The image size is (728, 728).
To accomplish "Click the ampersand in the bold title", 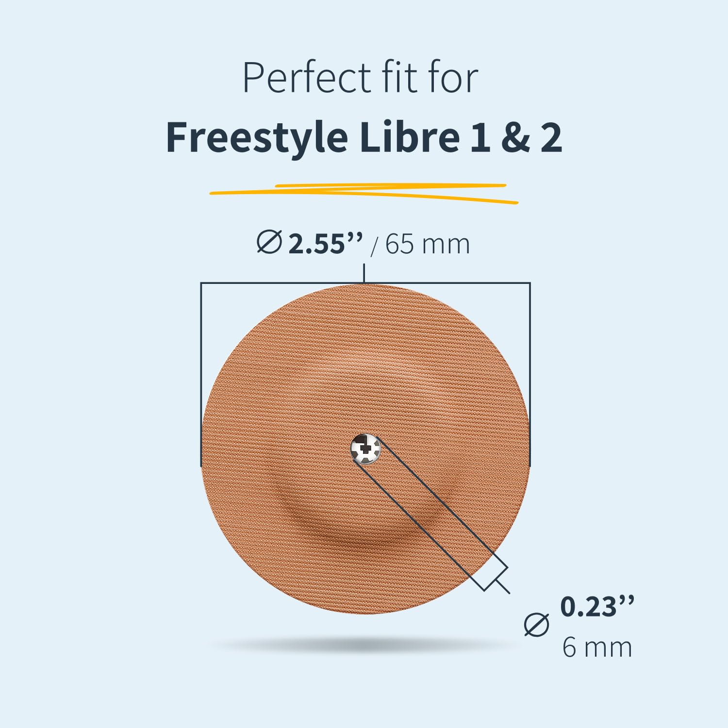I will [515, 137].
